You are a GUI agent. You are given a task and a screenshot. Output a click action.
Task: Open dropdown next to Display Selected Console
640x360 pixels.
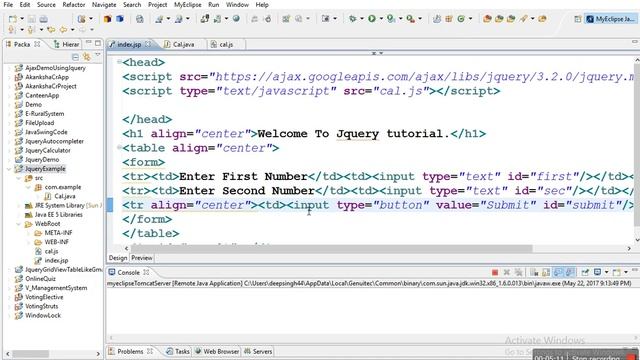click(x=606, y=272)
